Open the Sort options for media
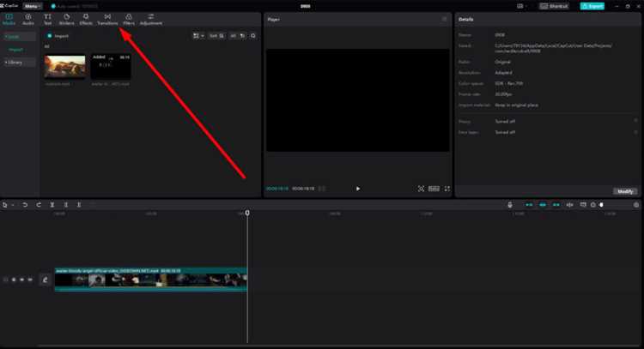644x349 pixels. click(x=216, y=36)
